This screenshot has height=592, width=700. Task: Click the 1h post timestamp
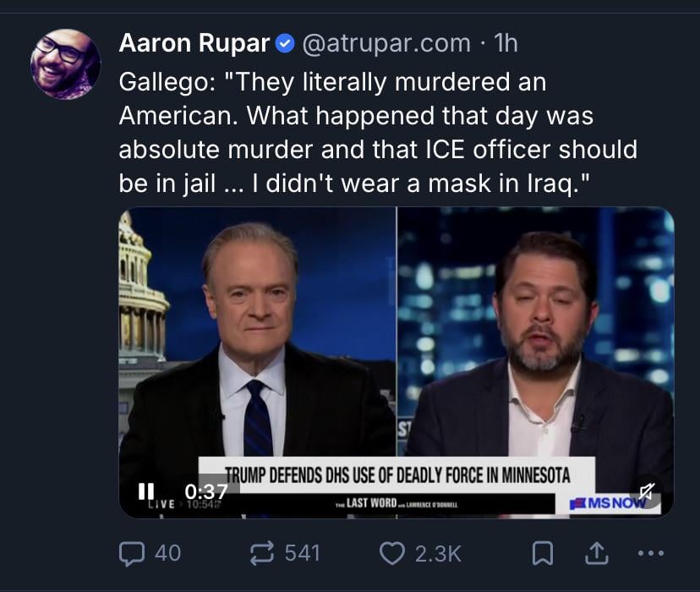[504, 42]
